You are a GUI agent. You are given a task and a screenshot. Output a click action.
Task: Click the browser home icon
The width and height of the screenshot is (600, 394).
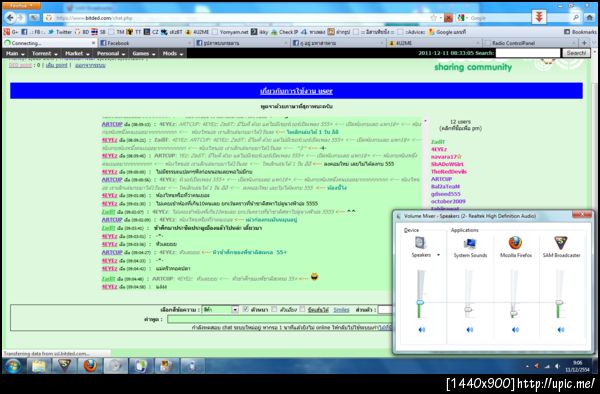590,18
